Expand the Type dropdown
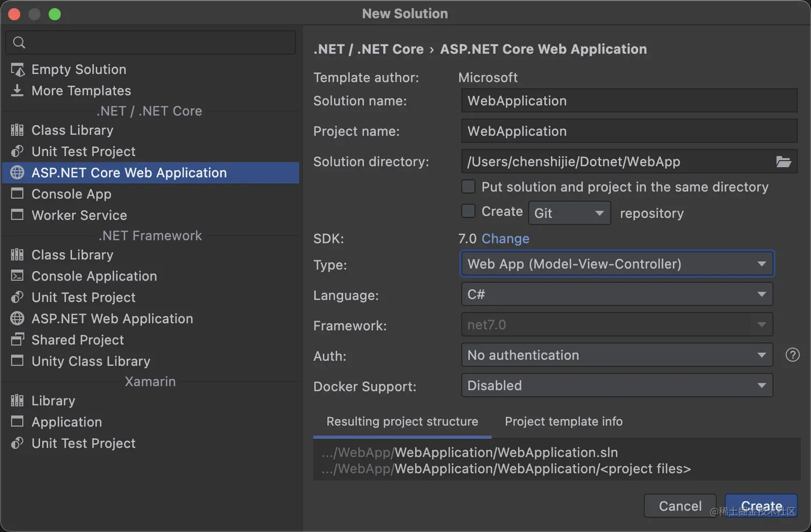Image resolution: width=811 pixels, height=532 pixels. pyautogui.click(x=617, y=264)
